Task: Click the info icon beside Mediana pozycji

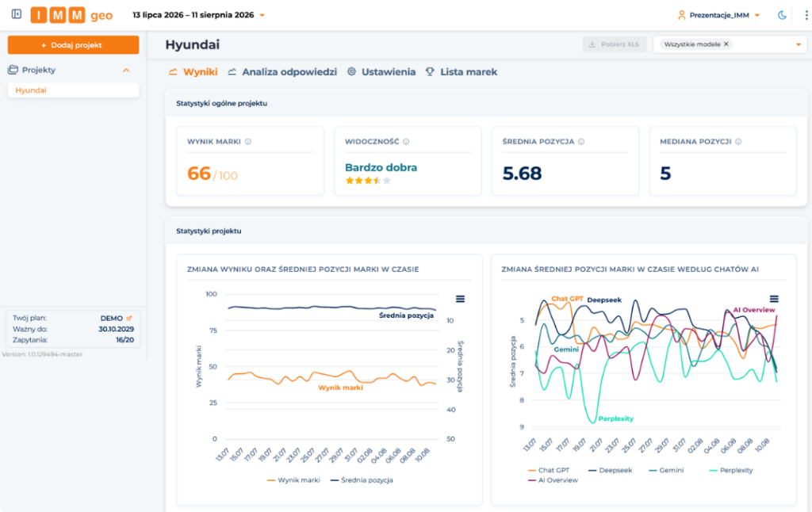Action: click(738, 142)
